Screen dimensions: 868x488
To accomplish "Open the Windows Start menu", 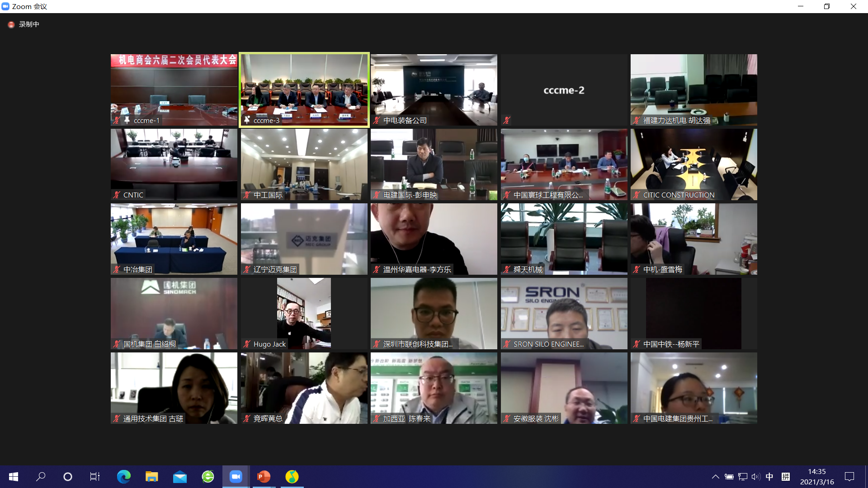I will coord(14,477).
